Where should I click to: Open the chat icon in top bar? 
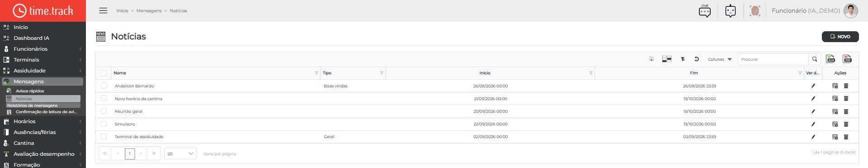(x=704, y=10)
